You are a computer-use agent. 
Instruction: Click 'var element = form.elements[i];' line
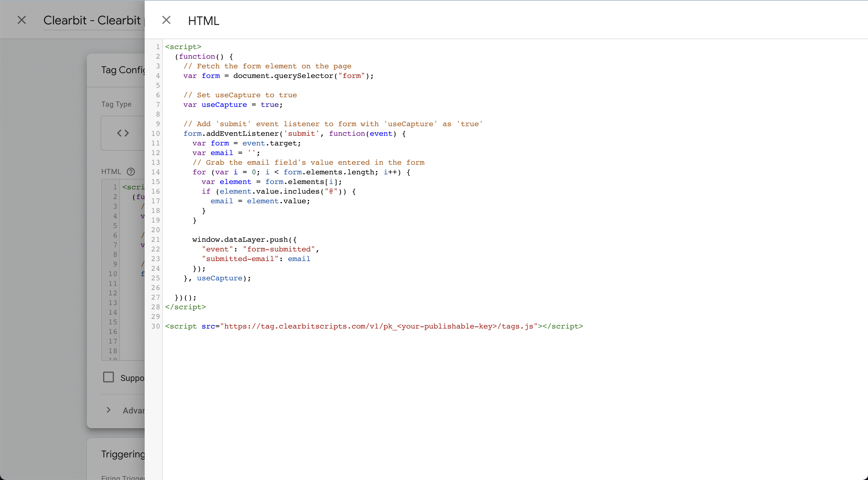click(272, 182)
